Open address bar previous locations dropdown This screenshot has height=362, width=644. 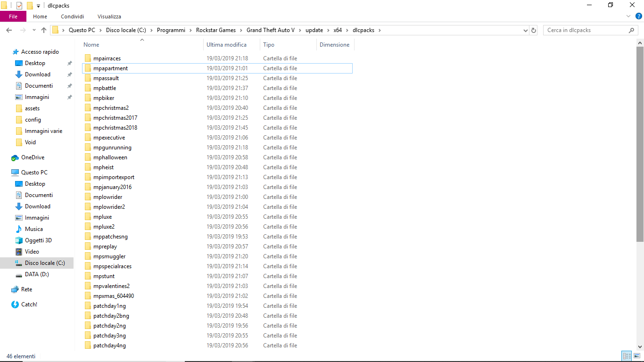pyautogui.click(x=526, y=30)
